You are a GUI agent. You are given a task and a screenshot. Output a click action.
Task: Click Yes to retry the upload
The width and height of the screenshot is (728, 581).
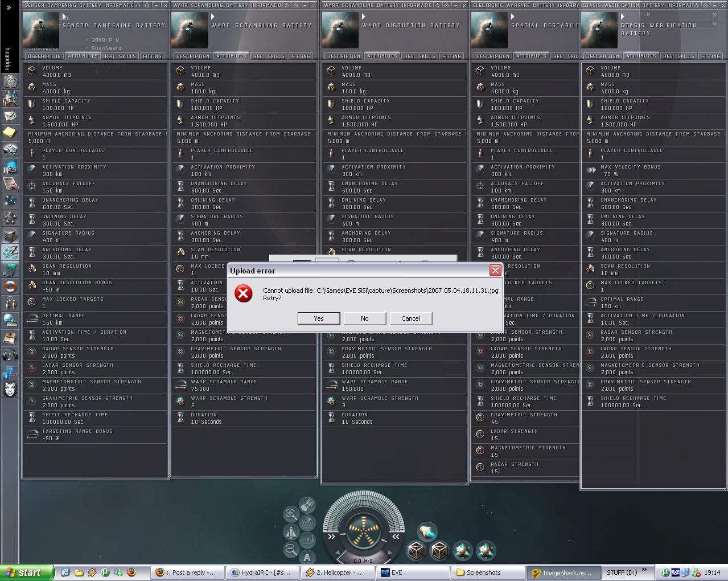(x=319, y=318)
